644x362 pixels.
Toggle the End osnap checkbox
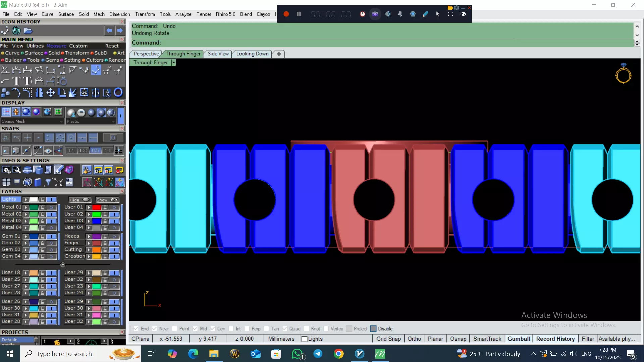tap(136, 329)
